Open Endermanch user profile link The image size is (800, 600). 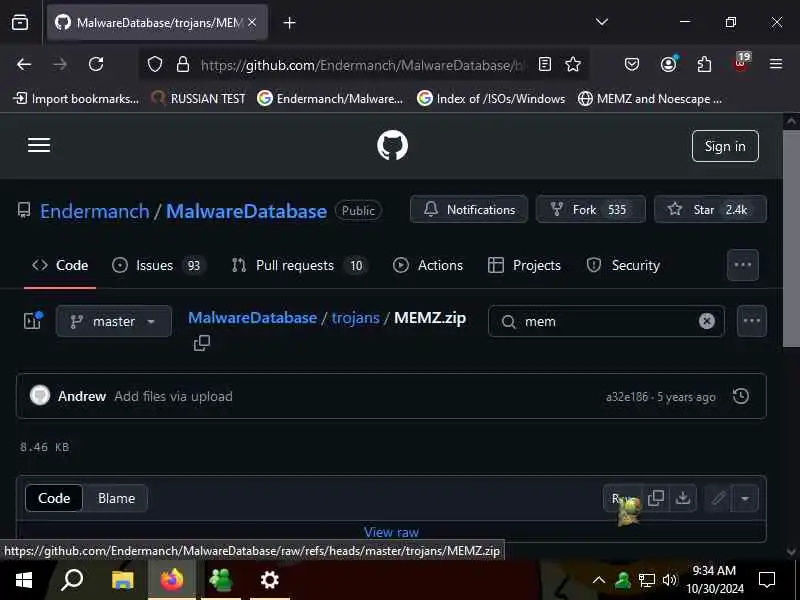pos(94,211)
